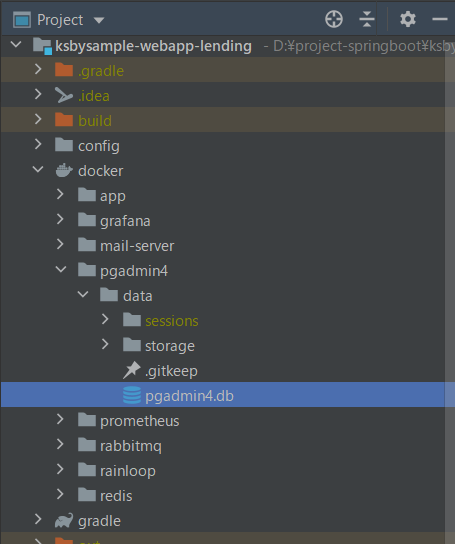Expand the rainloop folder
Screen dimensions: 455x544
pyautogui.click(x=60, y=469)
